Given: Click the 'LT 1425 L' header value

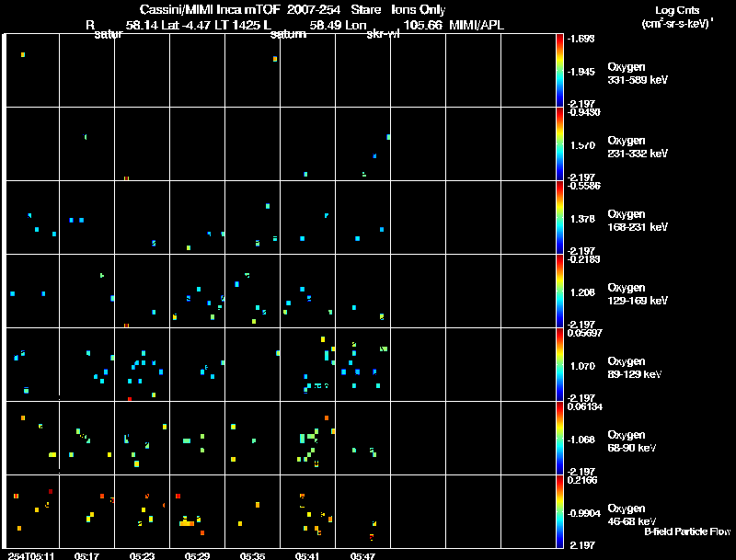Looking at the screenshot, I should coord(243,26).
